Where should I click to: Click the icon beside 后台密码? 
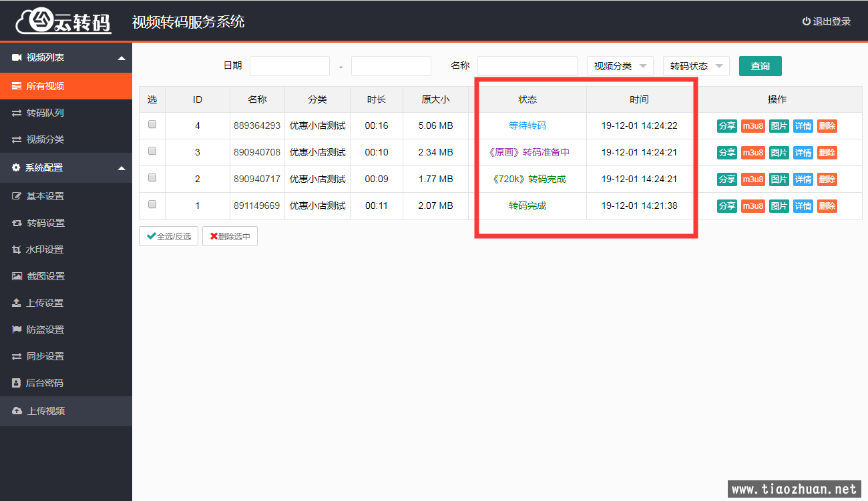tap(17, 383)
